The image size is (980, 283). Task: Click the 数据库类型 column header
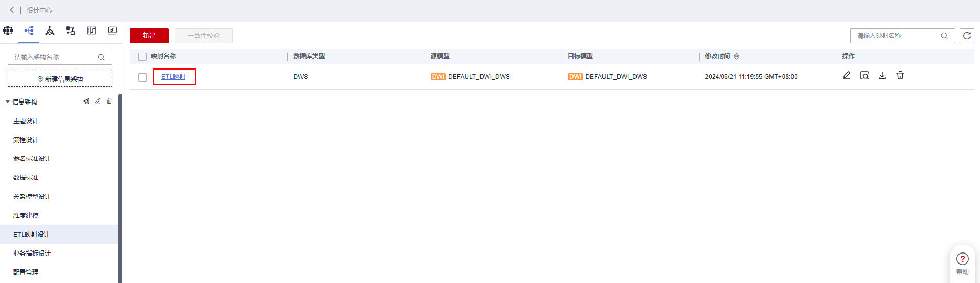(x=309, y=56)
